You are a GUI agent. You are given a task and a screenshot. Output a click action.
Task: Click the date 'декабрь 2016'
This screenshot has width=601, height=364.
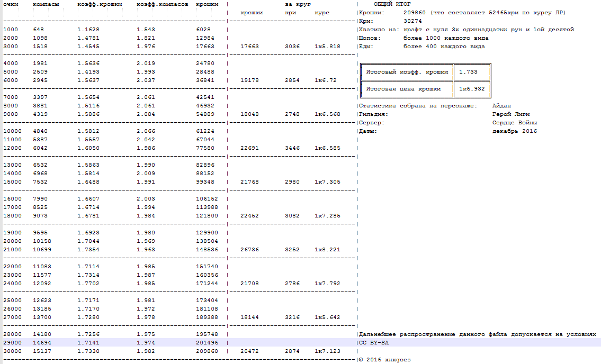click(514, 131)
